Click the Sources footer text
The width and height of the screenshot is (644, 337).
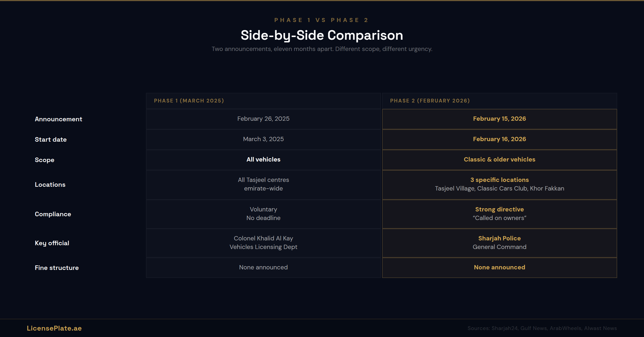(542, 328)
